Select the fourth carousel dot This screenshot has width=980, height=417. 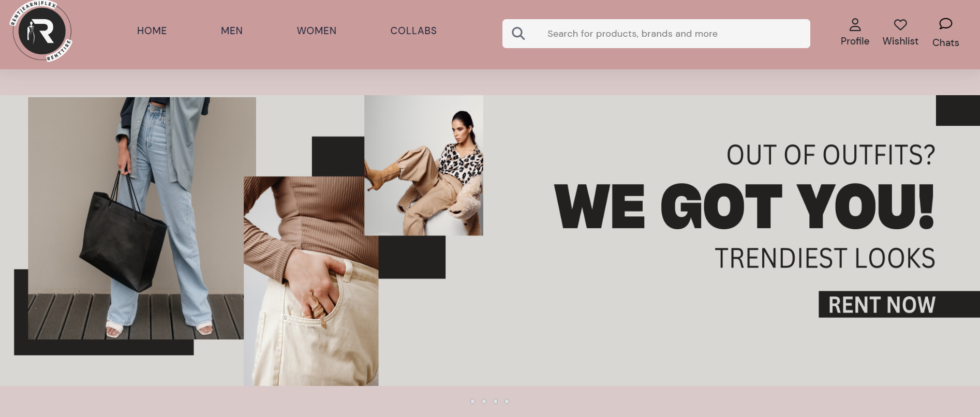pyautogui.click(x=507, y=401)
